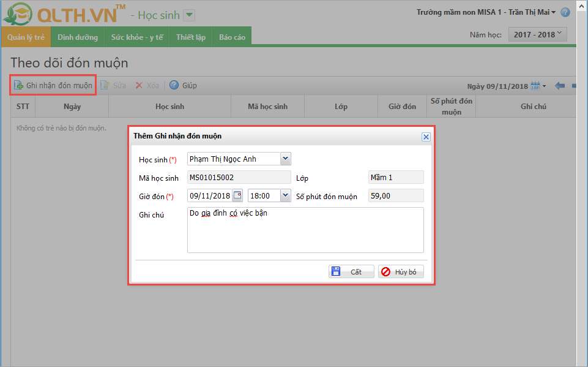This screenshot has height=367, width=588.
Task: Click the Mã học sinh column header
Action: [268, 107]
